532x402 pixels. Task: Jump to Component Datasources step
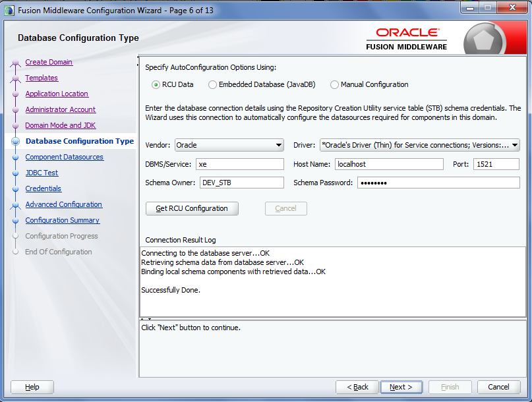[x=64, y=157]
